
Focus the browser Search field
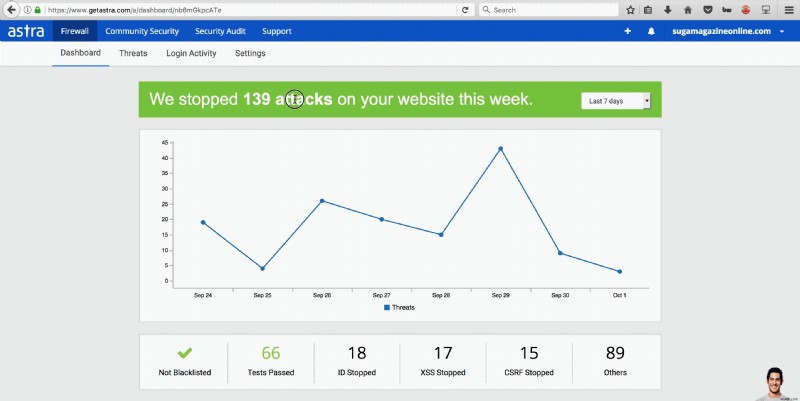pyautogui.click(x=548, y=10)
